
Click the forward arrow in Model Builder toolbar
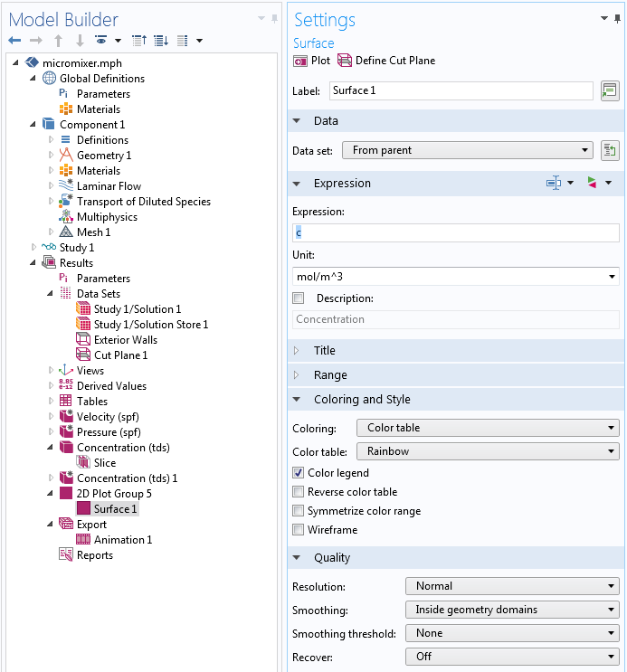[x=36, y=41]
